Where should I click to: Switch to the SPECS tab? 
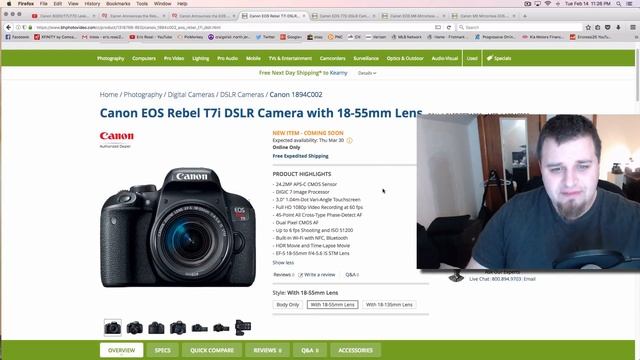pos(162,350)
